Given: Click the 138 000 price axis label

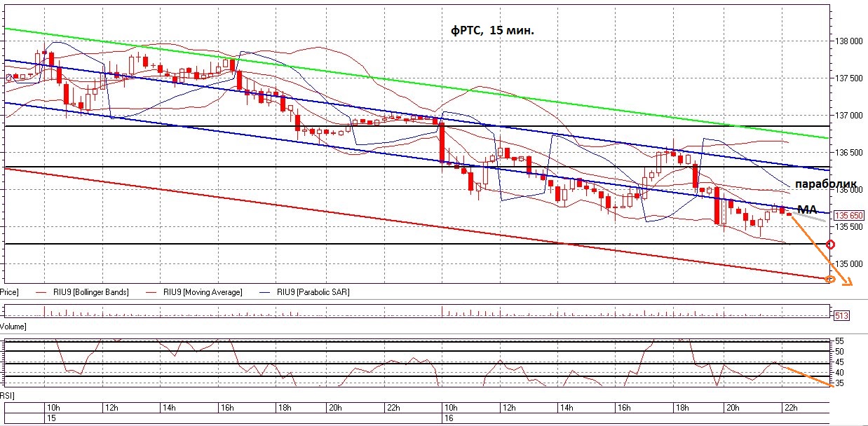Looking at the screenshot, I should (x=848, y=41).
